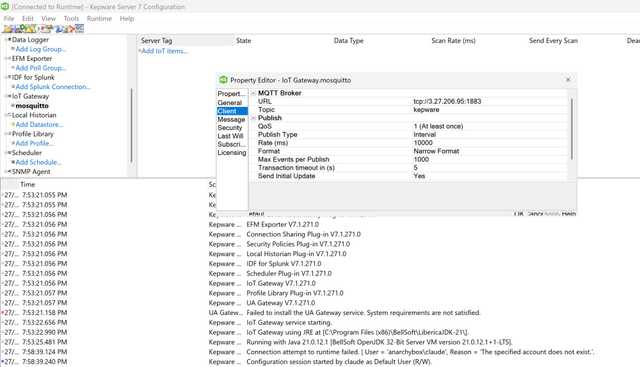Collapse the IoT Gateway tree node
Image resolution: width=640 pixels, height=367 pixels.
coord(6,96)
